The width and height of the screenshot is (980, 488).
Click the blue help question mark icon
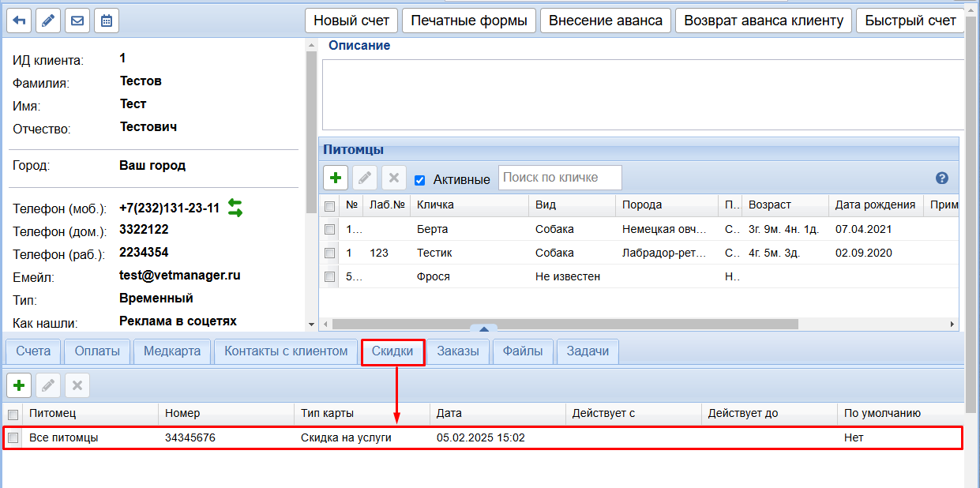941,178
